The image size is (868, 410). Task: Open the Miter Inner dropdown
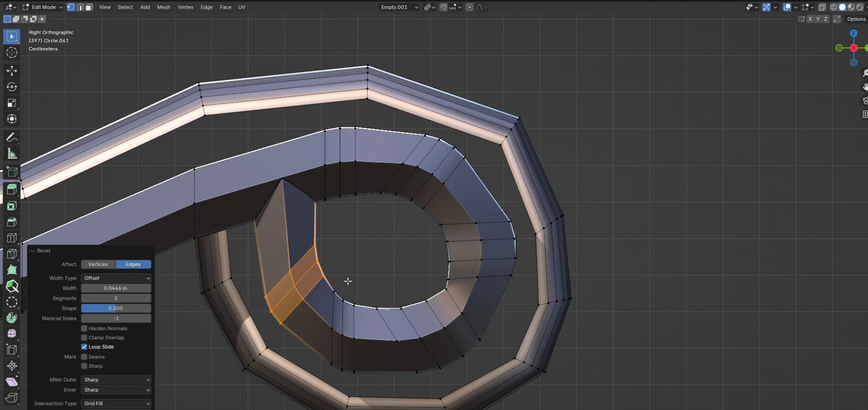coord(116,390)
